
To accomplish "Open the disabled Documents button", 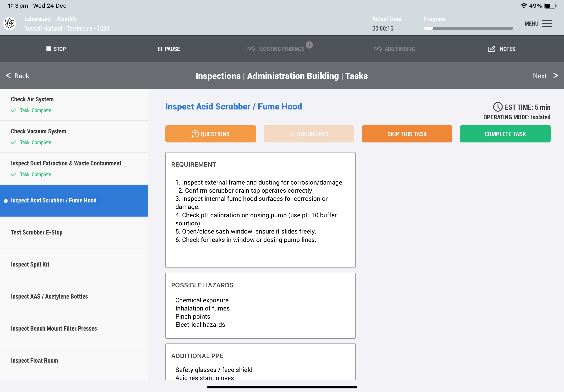I will click(x=309, y=134).
